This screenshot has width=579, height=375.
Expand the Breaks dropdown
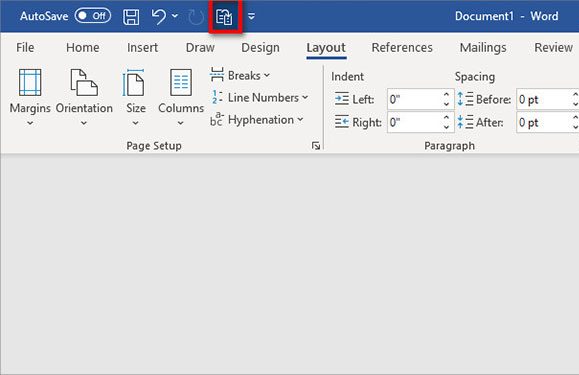240,75
